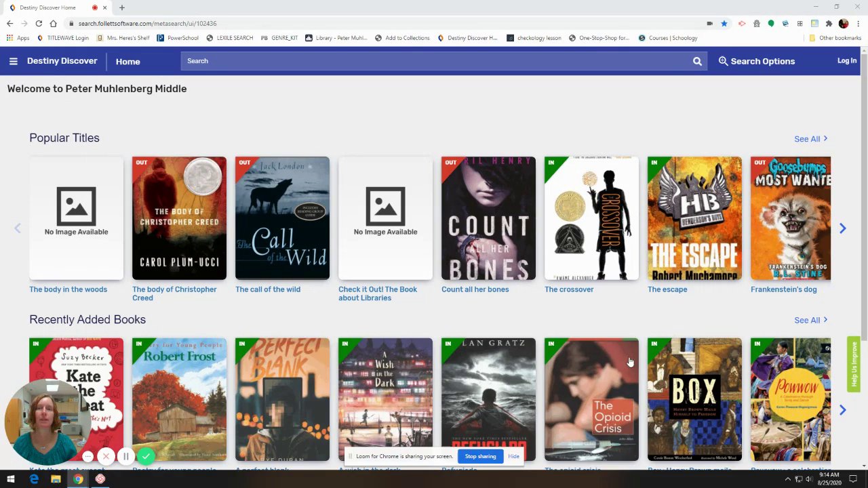Select The Opioid Crisis book cover
This screenshot has height=488, width=868.
[591, 400]
